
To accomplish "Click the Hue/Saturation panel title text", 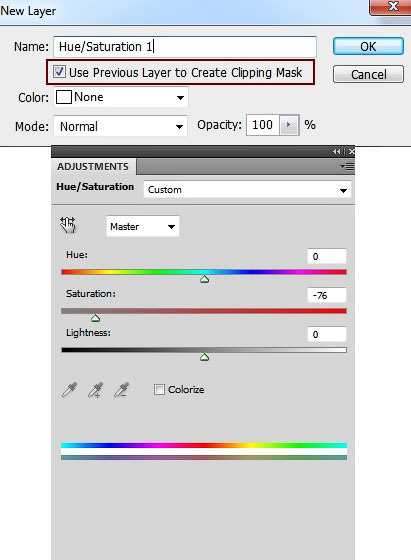I will (95, 187).
